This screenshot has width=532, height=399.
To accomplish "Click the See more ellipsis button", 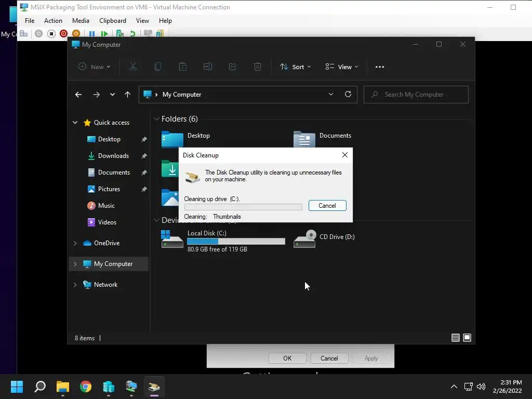I will [x=380, y=67].
